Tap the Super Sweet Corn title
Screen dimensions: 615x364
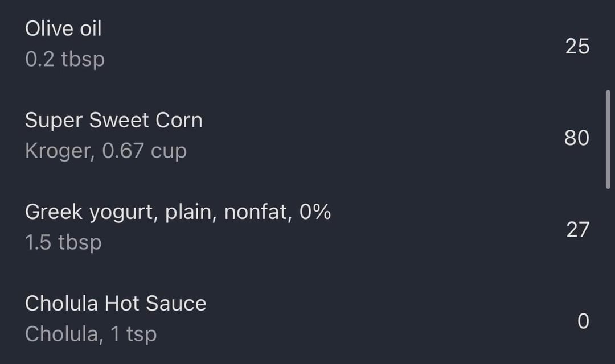coord(113,121)
